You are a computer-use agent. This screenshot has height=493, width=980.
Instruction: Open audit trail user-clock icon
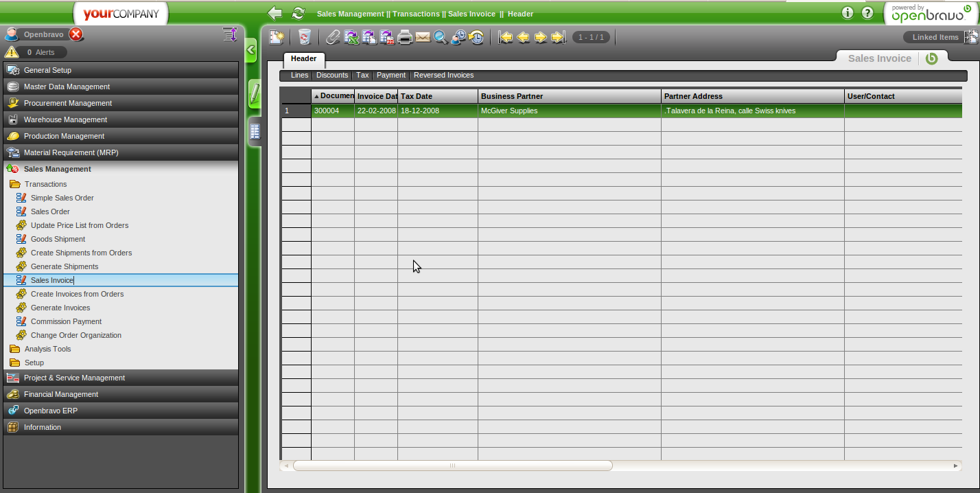click(x=458, y=37)
